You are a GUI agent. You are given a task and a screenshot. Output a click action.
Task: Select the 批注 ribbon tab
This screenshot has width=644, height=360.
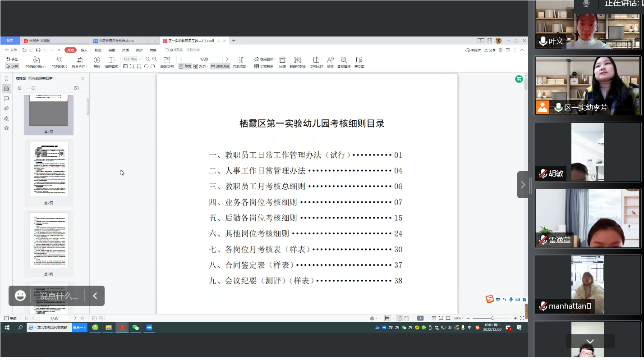pos(97,50)
